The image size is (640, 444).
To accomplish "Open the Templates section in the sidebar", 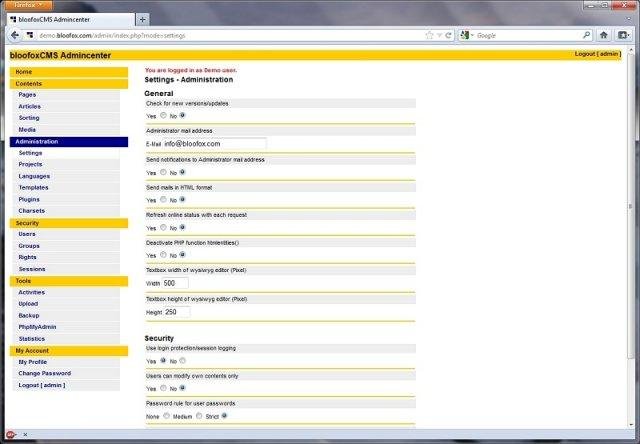I will (33, 187).
